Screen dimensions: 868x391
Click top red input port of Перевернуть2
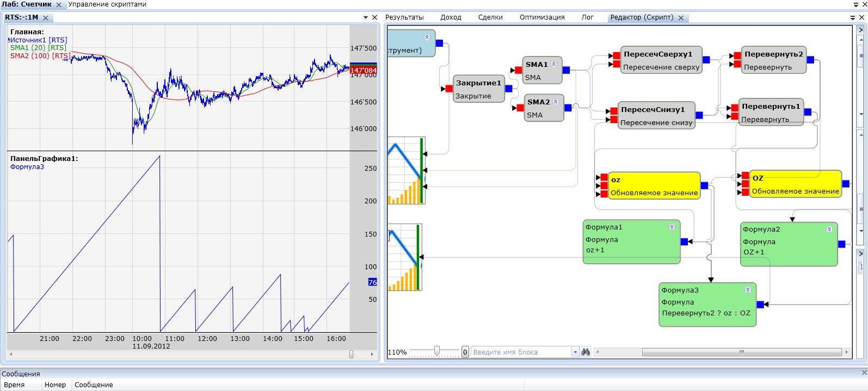[737, 55]
